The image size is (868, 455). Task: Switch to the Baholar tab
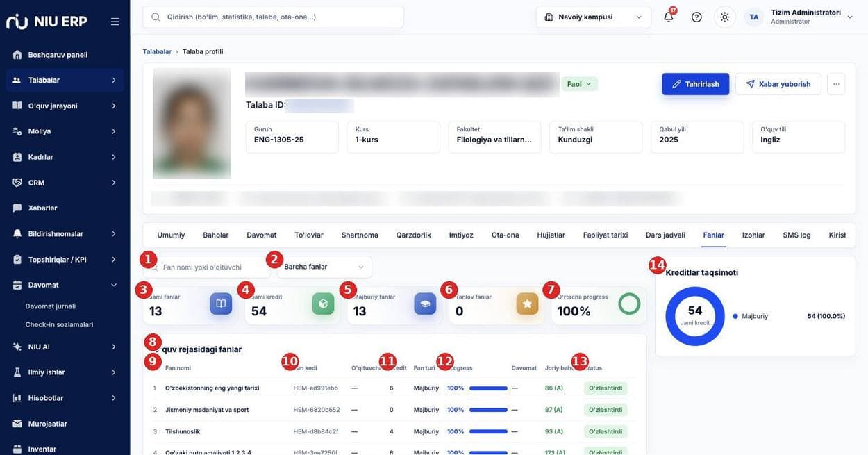tap(215, 235)
